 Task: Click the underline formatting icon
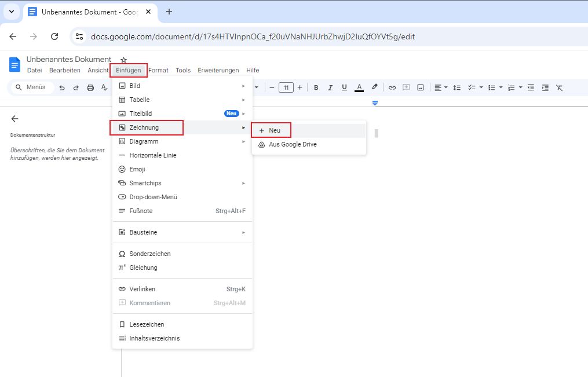tap(345, 87)
